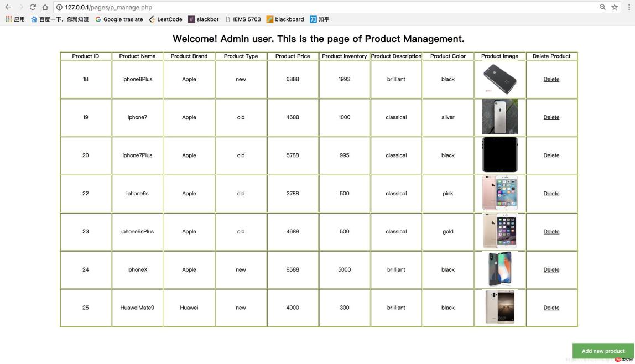The width and height of the screenshot is (635, 364).
Task: Click the Product Brand column header
Action: [x=189, y=56]
